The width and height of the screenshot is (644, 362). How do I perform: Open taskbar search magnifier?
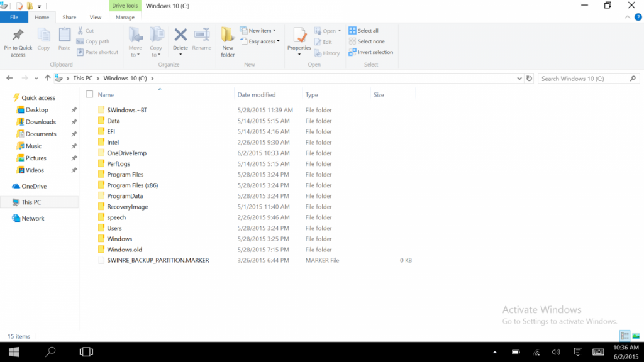point(50,352)
